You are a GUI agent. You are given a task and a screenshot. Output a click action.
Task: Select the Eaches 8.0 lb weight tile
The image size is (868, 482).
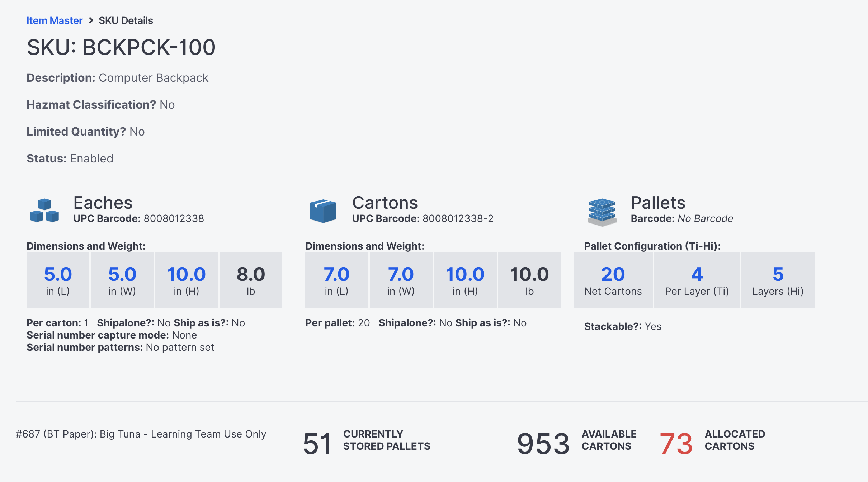coord(251,280)
